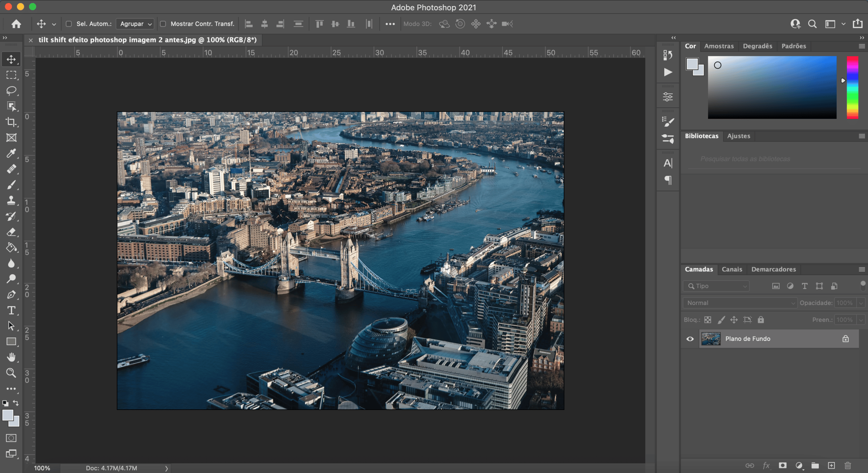Select the Crop tool

click(11, 122)
